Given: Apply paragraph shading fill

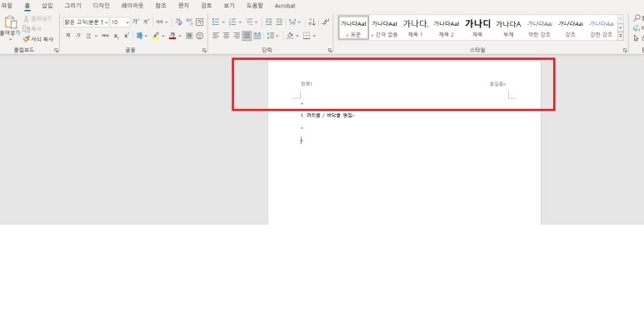Looking at the screenshot, I should 290,36.
